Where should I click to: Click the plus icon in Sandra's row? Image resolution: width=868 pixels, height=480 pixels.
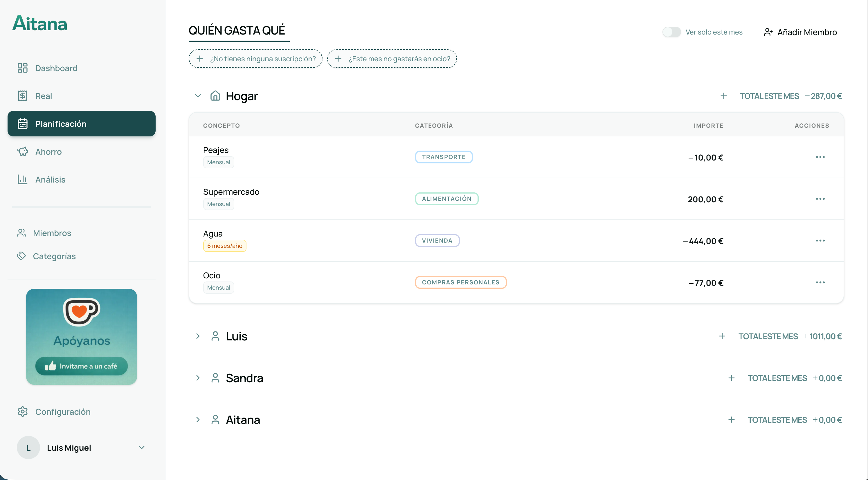coord(731,378)
